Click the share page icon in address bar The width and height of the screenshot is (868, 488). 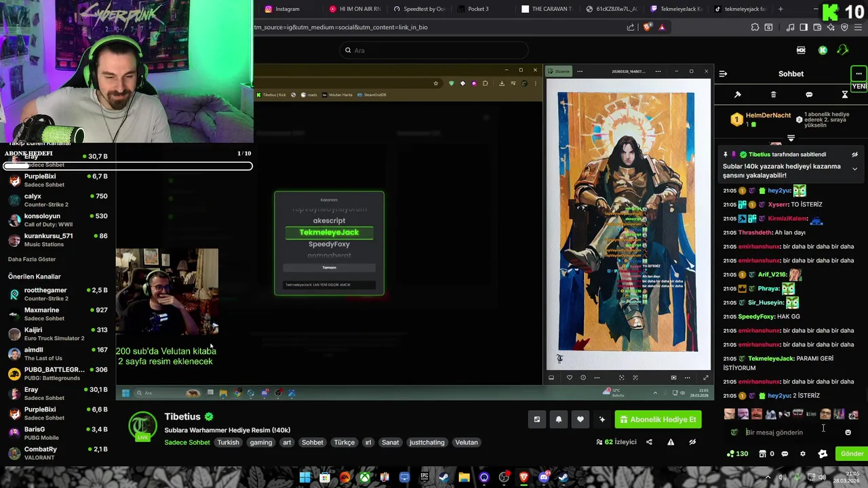631,27
